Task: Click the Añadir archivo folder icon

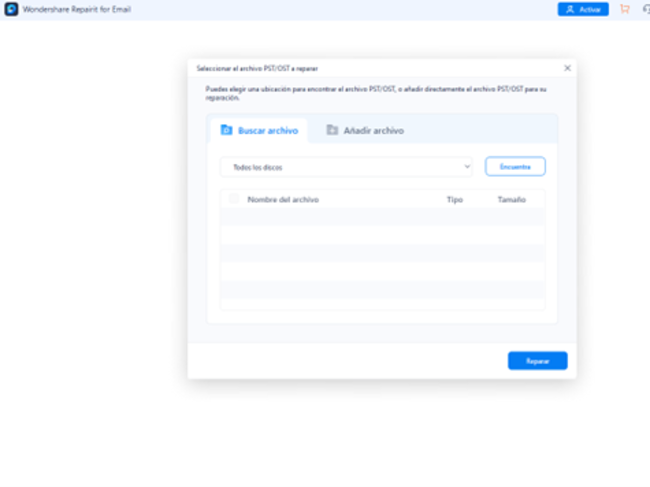Action: click(x=332, y=130)
